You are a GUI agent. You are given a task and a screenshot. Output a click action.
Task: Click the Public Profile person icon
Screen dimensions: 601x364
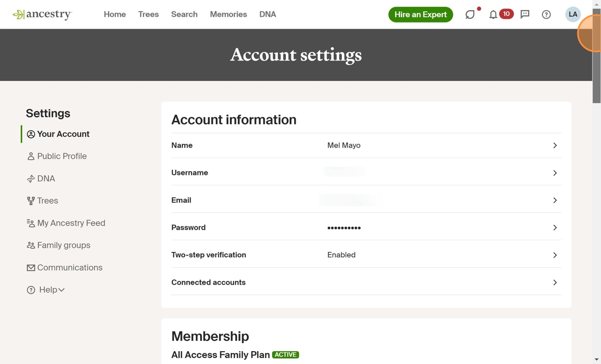coord(31,156)
